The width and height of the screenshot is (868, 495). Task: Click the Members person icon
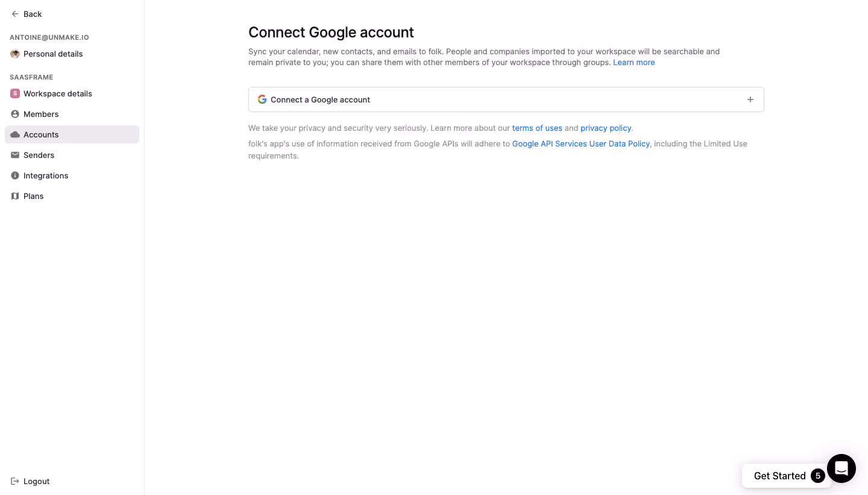15,114
